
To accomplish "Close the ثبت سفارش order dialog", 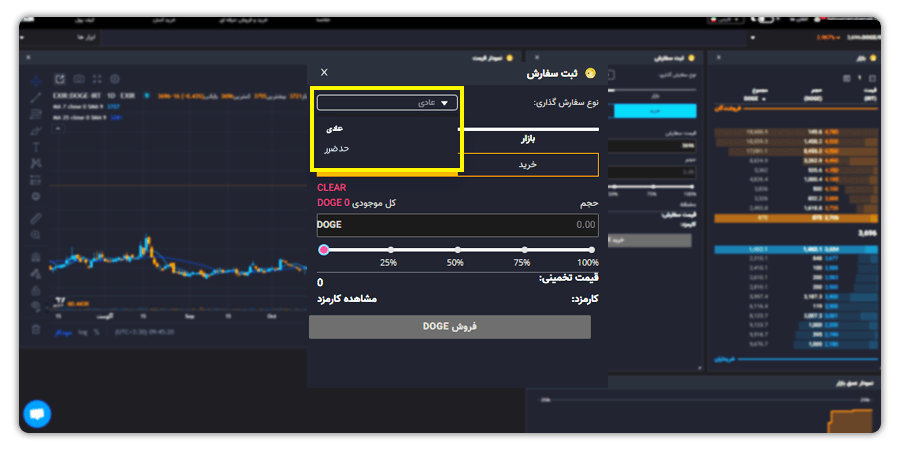I will (324, 72).
